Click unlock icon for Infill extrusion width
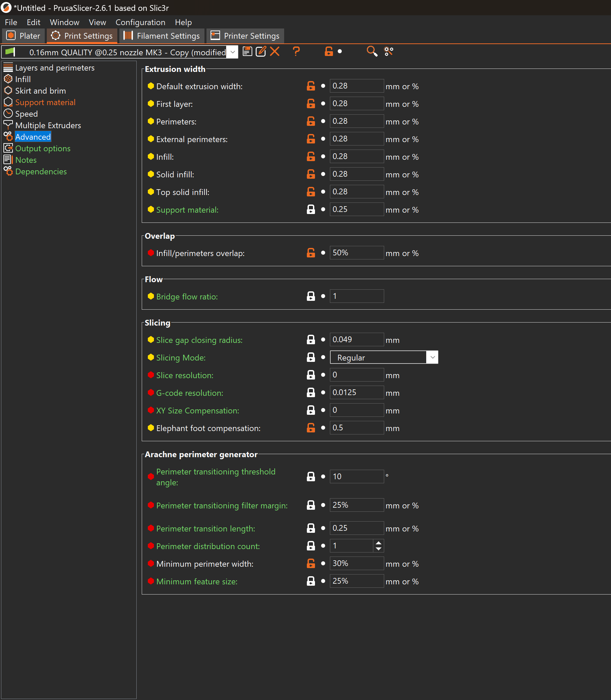 311,156
